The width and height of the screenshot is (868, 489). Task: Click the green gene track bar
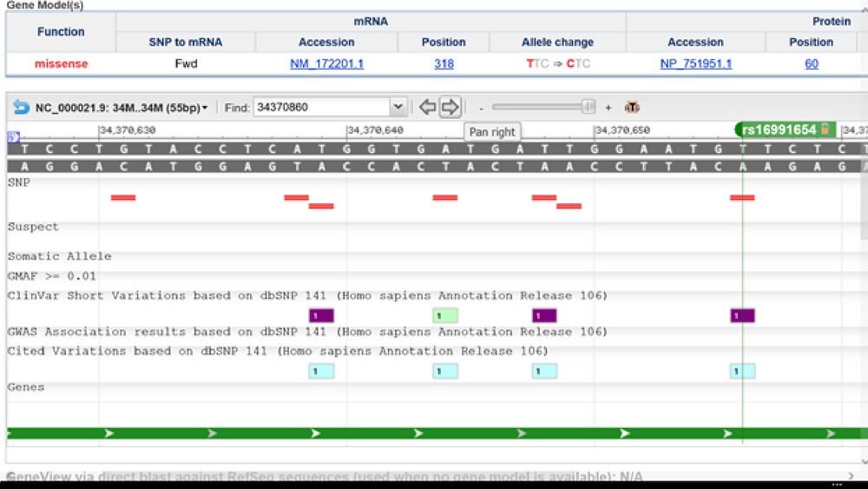[x=434, y=433]
